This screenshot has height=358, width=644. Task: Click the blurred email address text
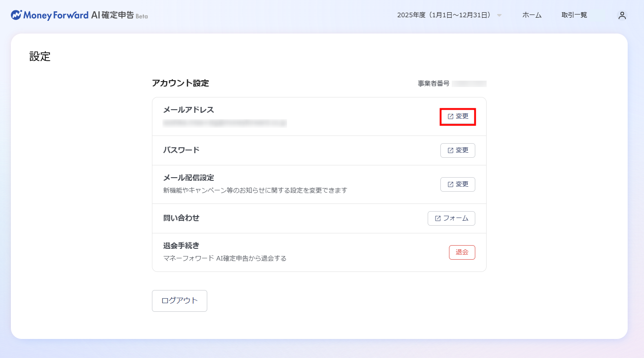225,123
